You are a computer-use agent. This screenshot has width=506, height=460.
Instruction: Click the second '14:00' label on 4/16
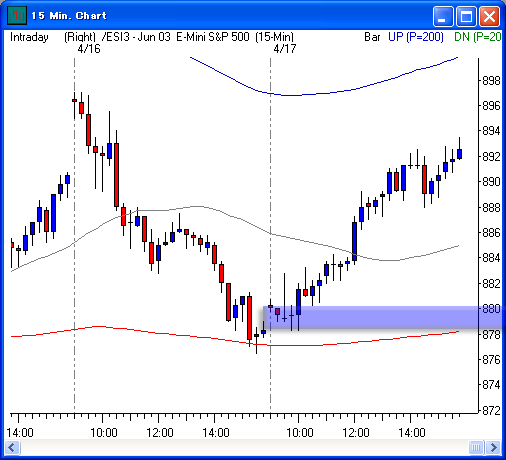click(216, 433)
